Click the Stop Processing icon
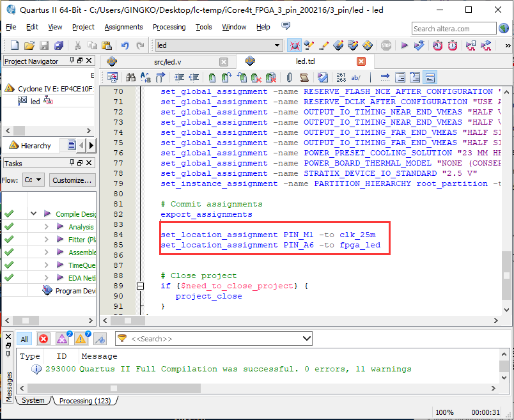Viewport: 514px width, 420px height. pos(386,45)
